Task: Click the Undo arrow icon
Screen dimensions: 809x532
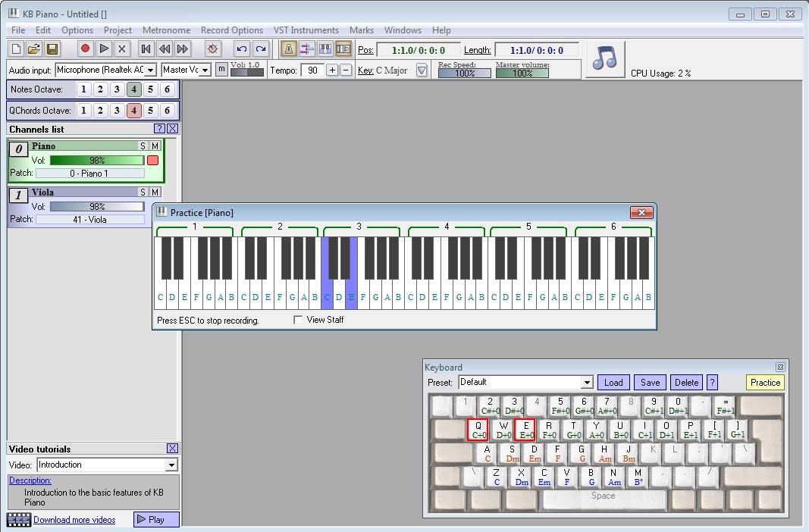Action: (242, 49)
